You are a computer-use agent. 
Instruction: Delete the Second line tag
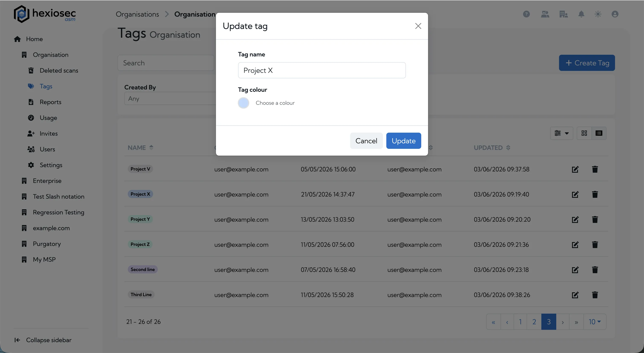tap(595, 270)
